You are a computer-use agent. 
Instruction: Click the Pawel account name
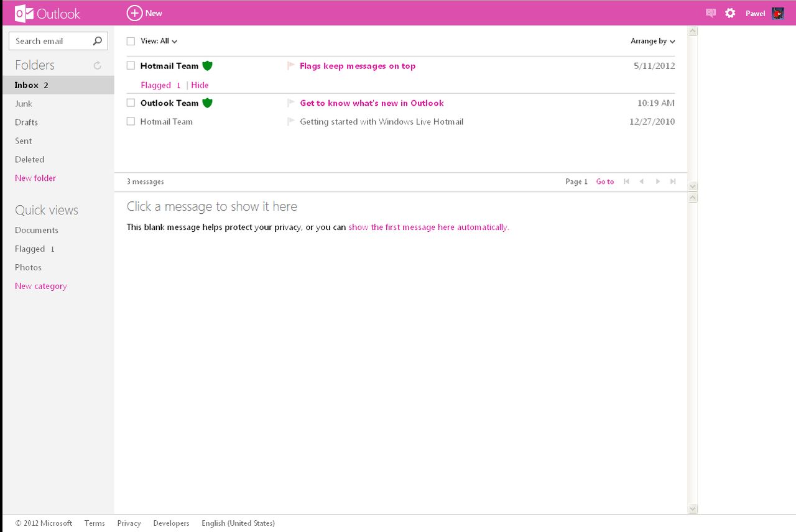pyautogui.click(x=755, y=14)
